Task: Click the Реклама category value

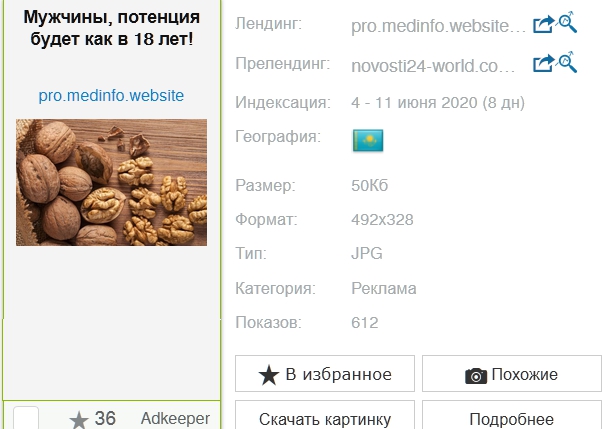Action: (384, 289)
